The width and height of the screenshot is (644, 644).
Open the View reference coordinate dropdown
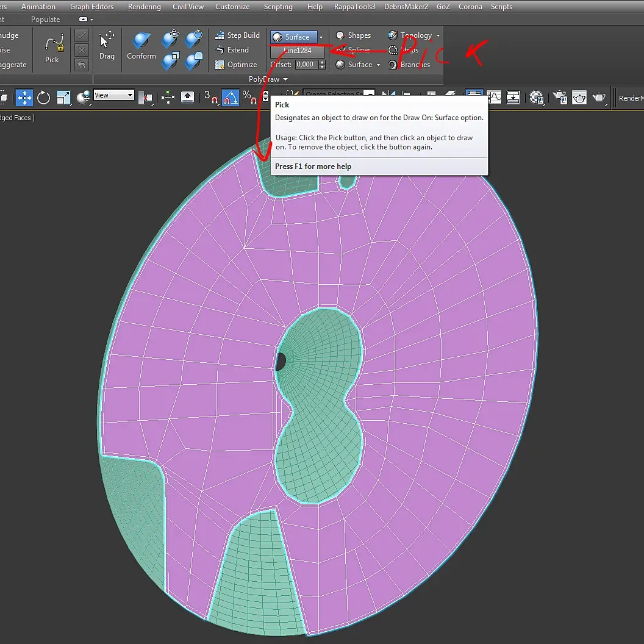click(114, 95)
